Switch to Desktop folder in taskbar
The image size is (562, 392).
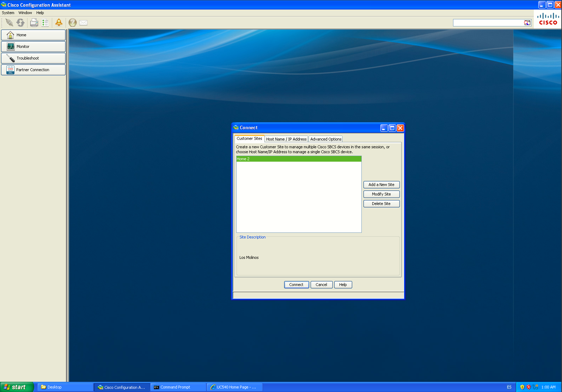point(65,387)
